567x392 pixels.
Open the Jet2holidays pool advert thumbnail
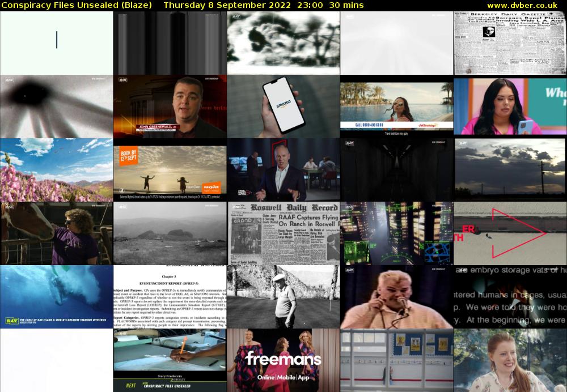pos(396,106)
